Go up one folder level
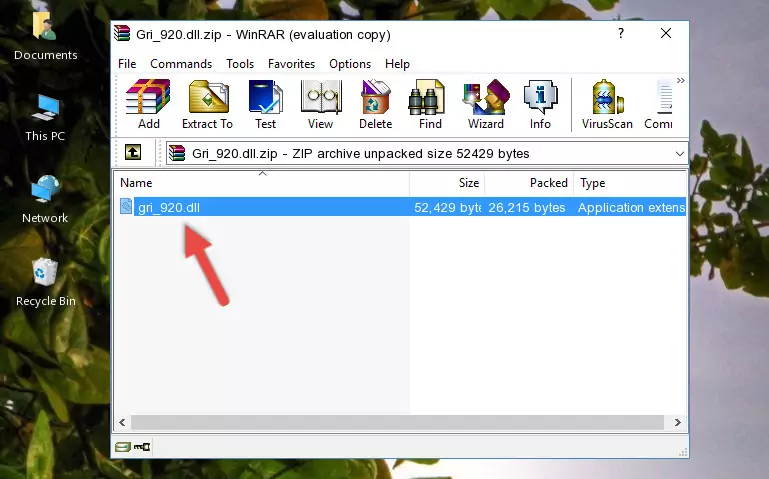Viewport: 769px width, 479px height. (x=133, y=152)
